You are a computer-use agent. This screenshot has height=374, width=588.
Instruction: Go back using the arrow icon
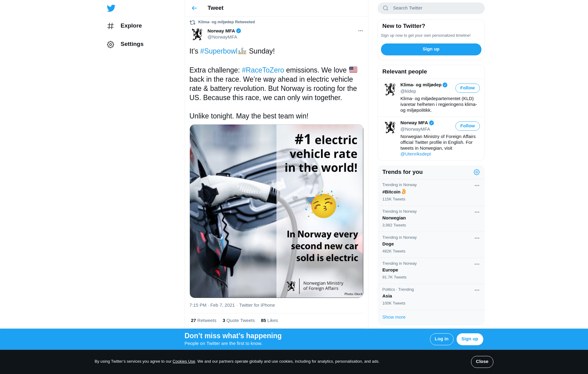[x=194, y=8]
